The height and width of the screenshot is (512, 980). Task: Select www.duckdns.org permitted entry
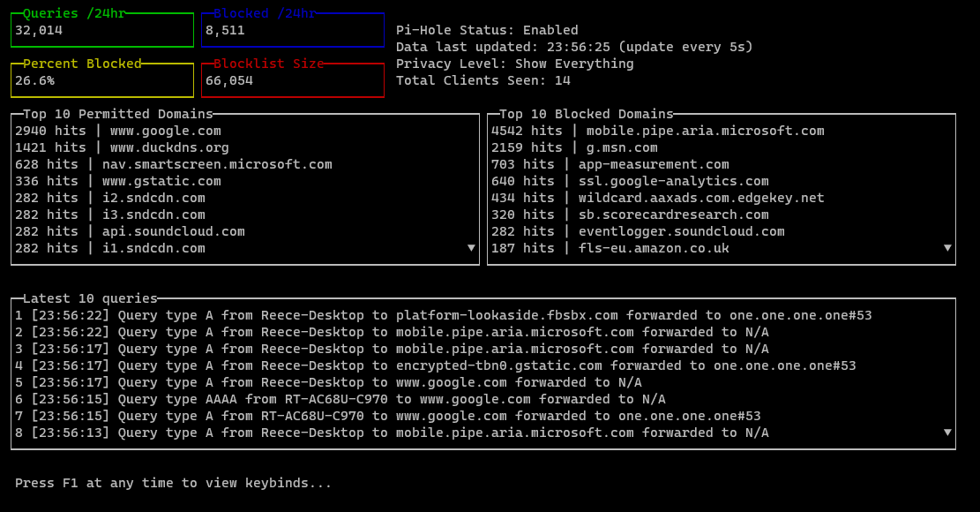169,147
